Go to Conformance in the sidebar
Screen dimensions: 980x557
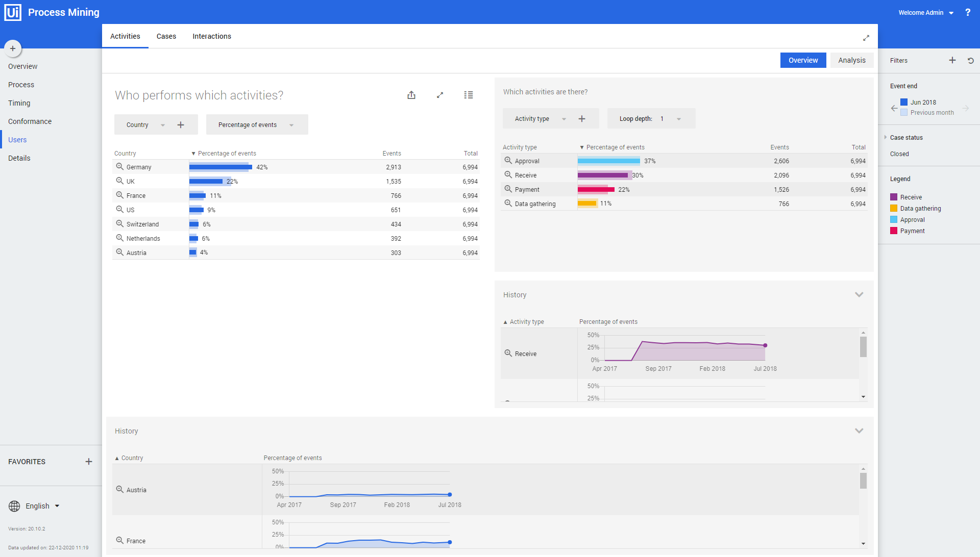(30, 121)
